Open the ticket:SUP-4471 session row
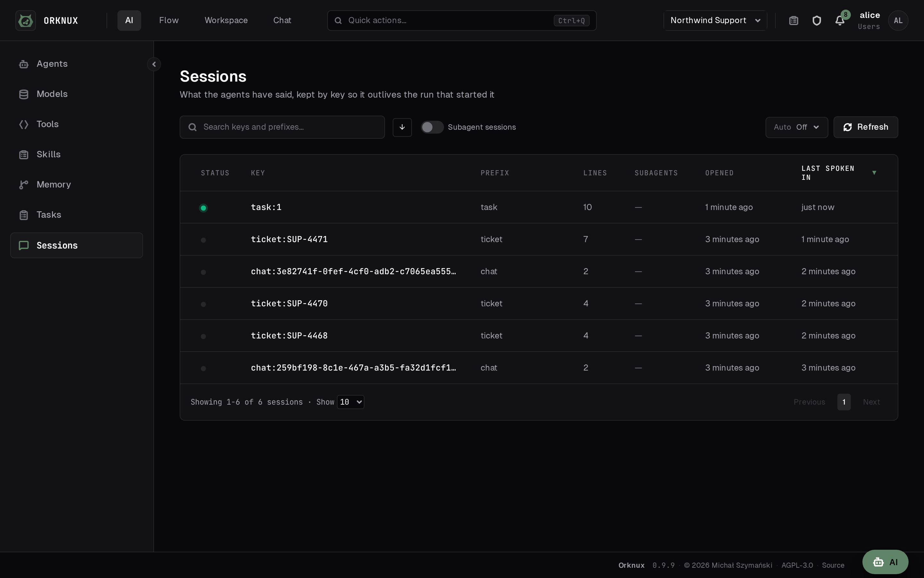The height and width of the screenshot is (578, 924). (539, 239)
